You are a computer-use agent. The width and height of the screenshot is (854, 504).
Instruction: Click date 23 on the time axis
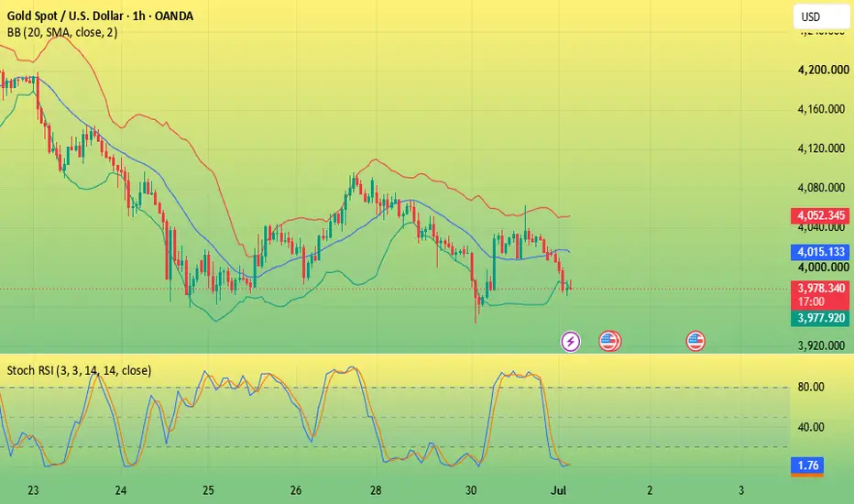tap(33, 490)
